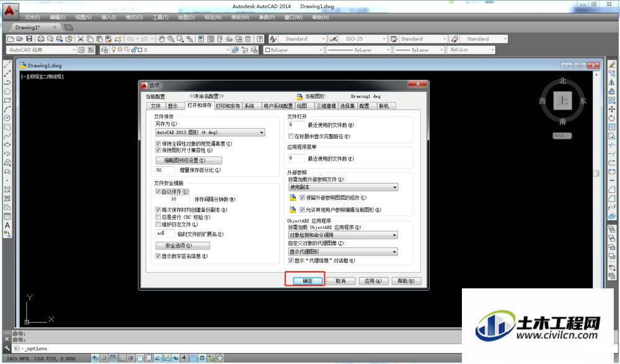Switch to 三维建模 tab
The image size is (620, 364).
tap(326, 106)
